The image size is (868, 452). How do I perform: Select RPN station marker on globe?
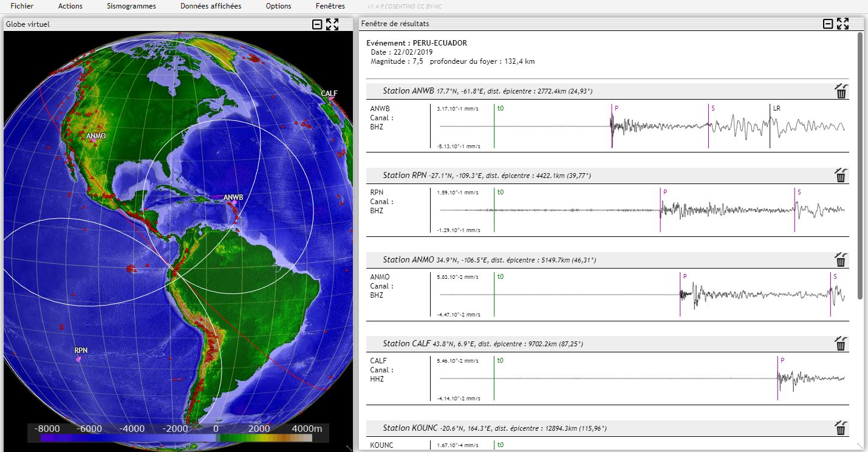[78, 360]
